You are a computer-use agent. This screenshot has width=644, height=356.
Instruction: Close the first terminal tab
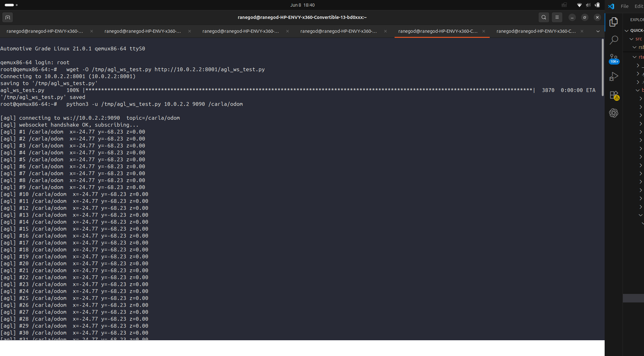(92, 31)
